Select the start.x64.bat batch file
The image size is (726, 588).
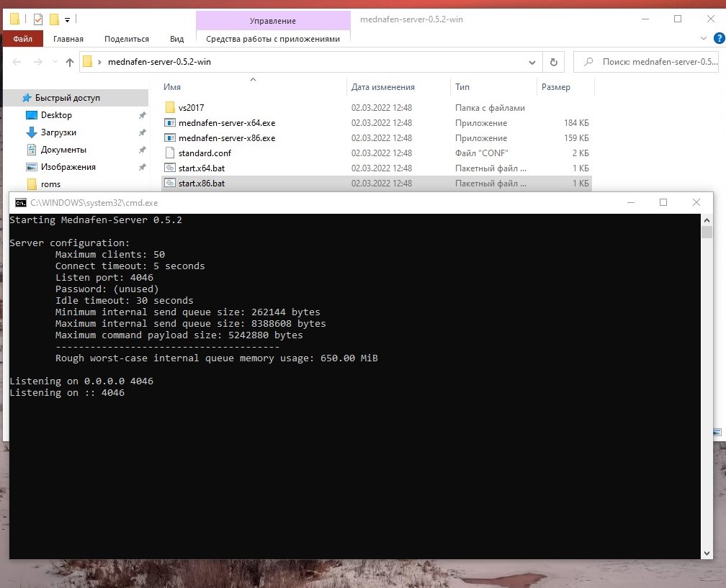click(201, 168)
